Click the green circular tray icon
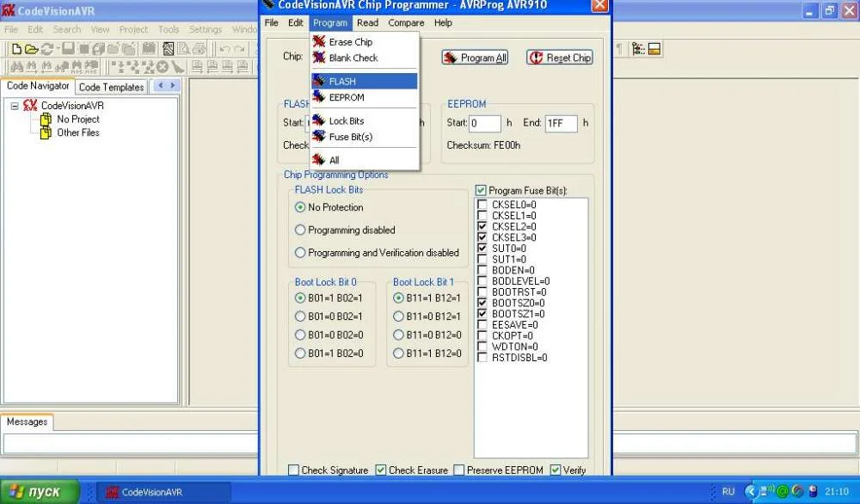Image resolution: width=860 pixels, height=504 pixels. (x=783, y=491)
